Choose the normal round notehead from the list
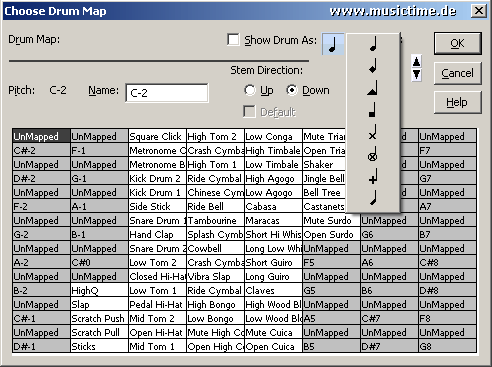This screenshot has height=367, width=492. coord(373,44)
